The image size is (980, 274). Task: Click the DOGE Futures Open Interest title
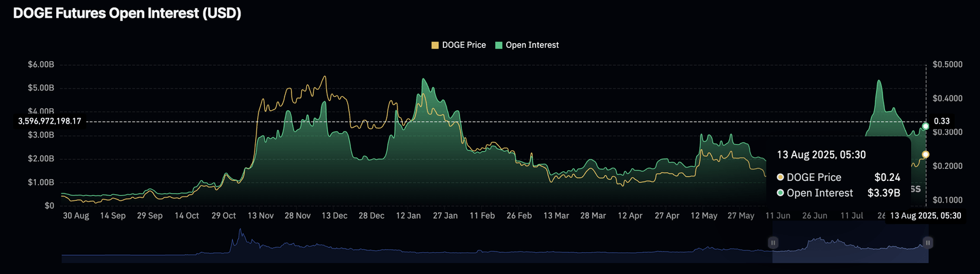[127, 13]
